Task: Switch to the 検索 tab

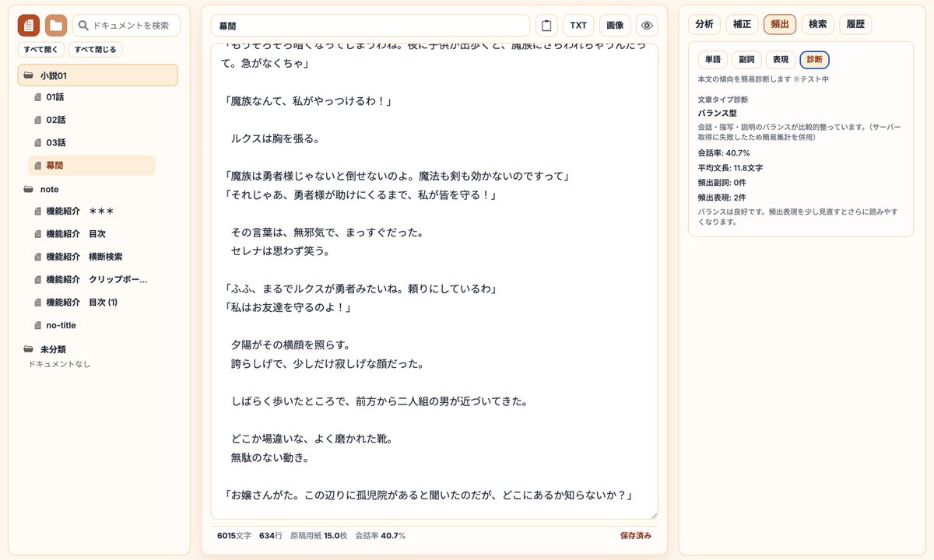Action: pyautogui.click(x=817, y=24)
